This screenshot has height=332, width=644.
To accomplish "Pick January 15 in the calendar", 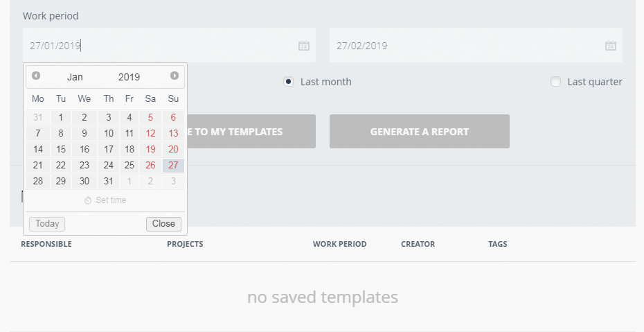I will [61, 150].
